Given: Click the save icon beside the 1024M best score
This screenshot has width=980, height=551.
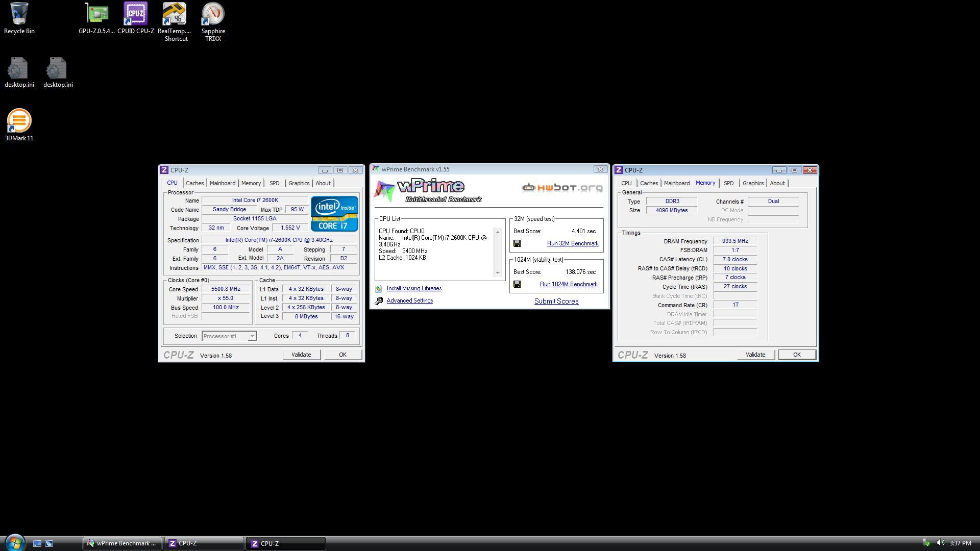Looking at the screenshot, I should pos(517,285).
